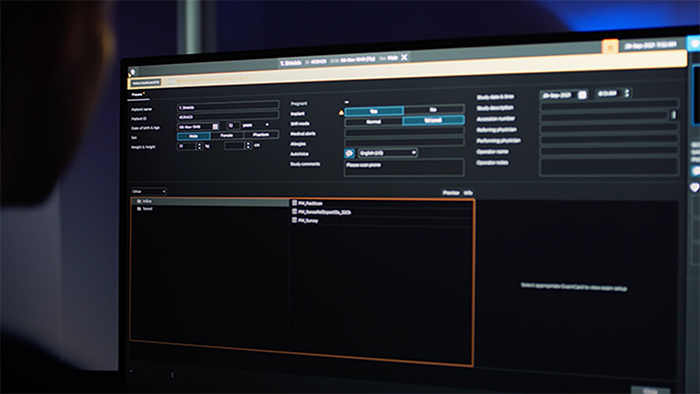
Task: Click the Study description field
Action: click(x=610, y=105)
